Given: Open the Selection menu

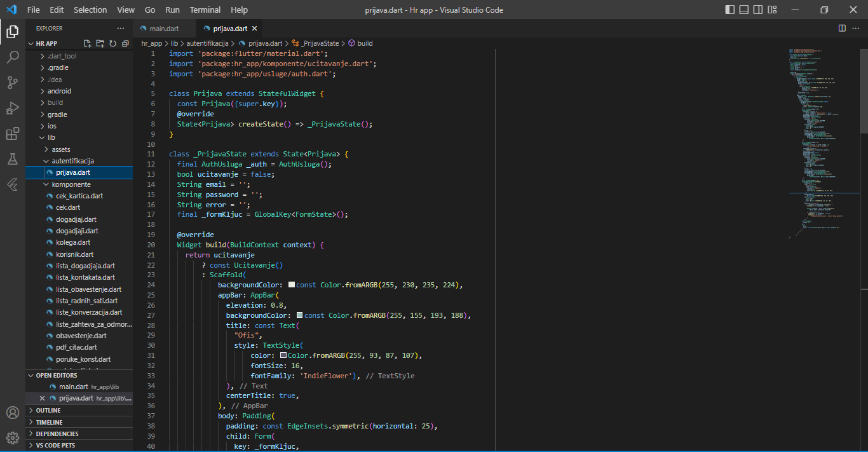Looking at the screenshot, I should pos(90,10).
